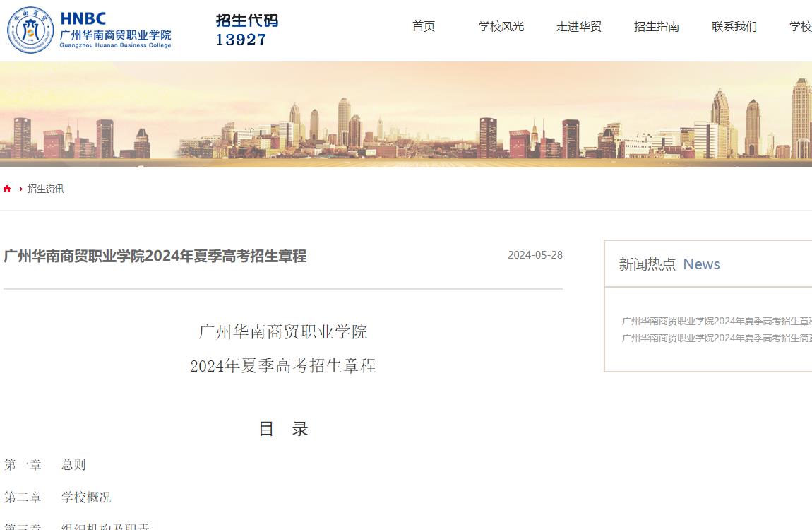Select contents entry 第二章 学校概况
The width and height of the screenshot is (812, 530).
57,497
